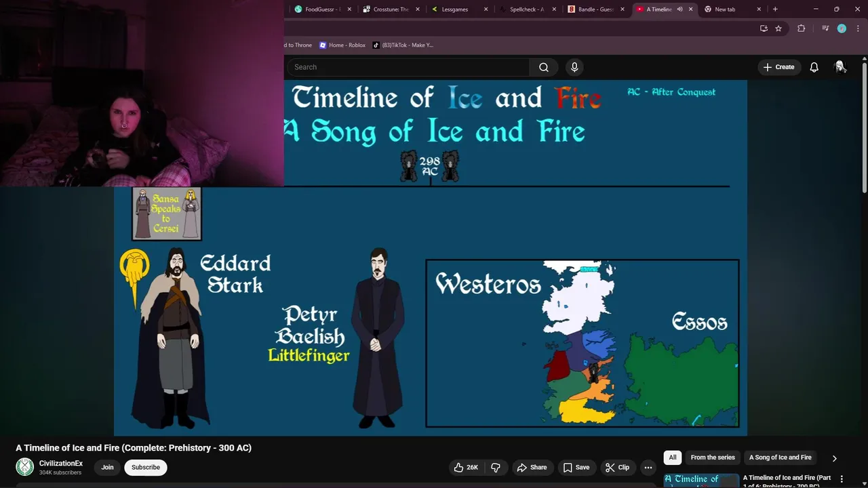Screen dimensions: 868x488
Task: Start voice search with the microphone icon
Action: point(574,67)
